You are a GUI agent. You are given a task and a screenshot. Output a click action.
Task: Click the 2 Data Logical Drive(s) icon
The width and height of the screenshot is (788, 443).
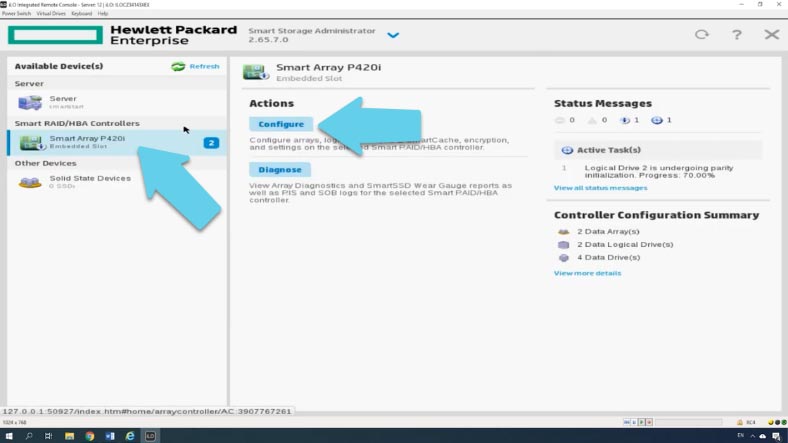coord(563,245)
